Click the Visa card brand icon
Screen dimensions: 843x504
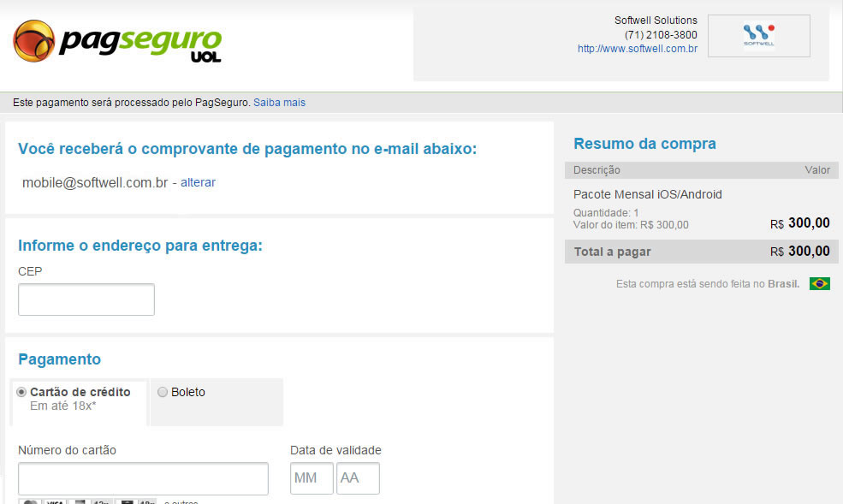click(x=56, y=501)
